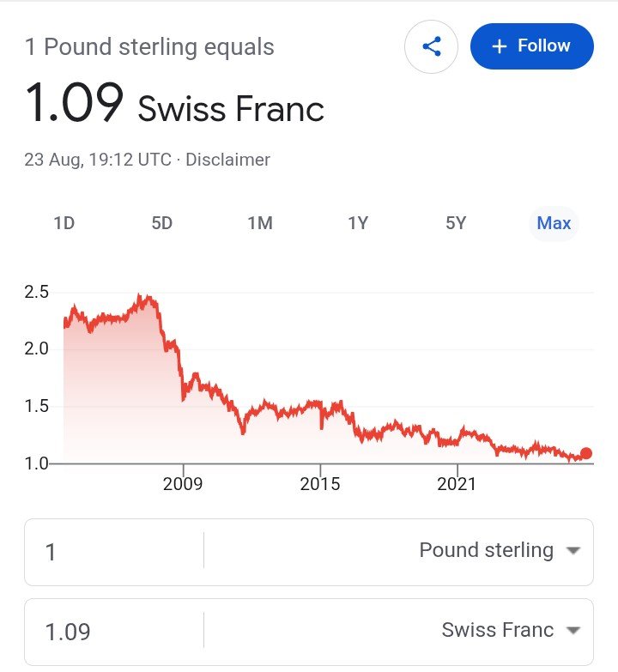Select the 1Y time range
Screen dimensions: 618x672
tap(358, 223)
